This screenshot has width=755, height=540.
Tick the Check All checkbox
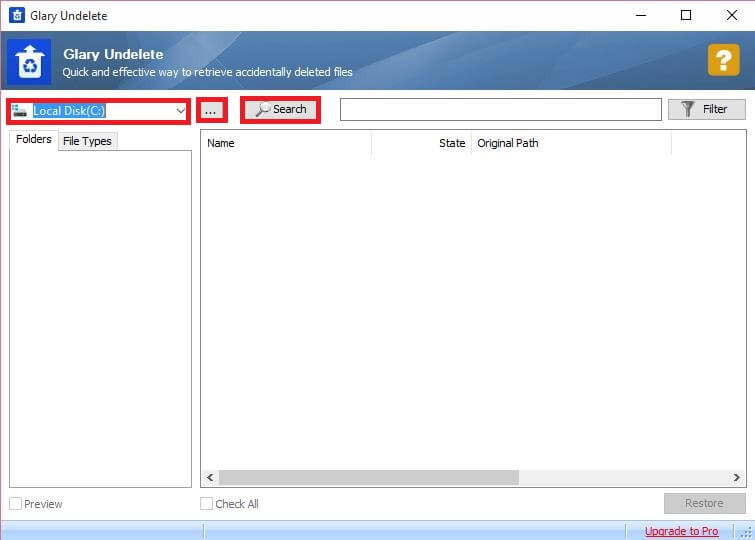pos(206,504)
